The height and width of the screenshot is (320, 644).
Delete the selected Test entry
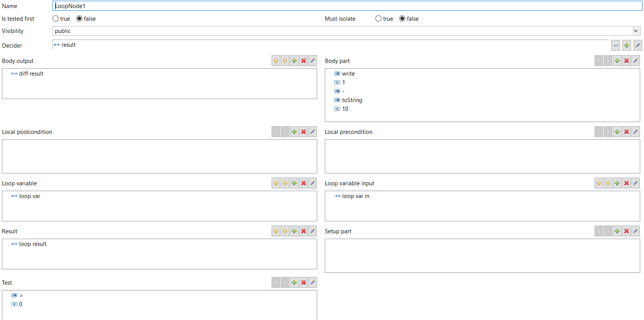(x=303, y=282)
